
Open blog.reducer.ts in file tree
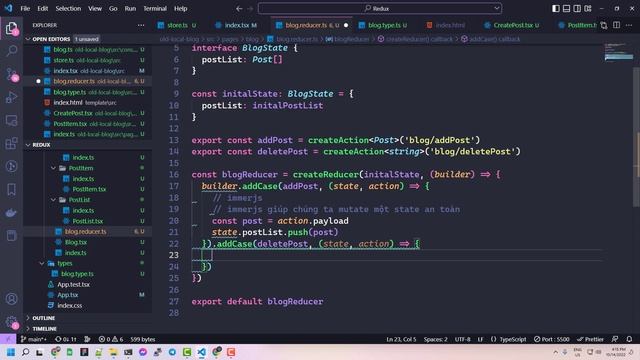86,231
